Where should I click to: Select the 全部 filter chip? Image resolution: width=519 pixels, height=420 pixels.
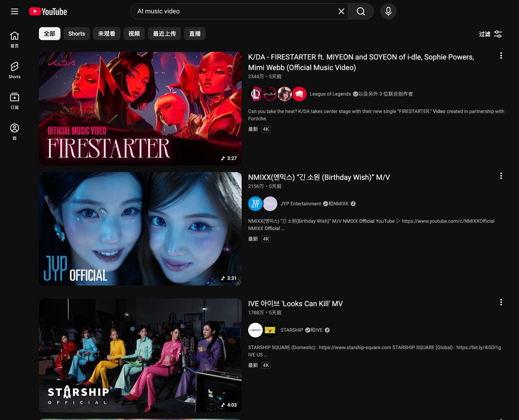tap(50, 34)
